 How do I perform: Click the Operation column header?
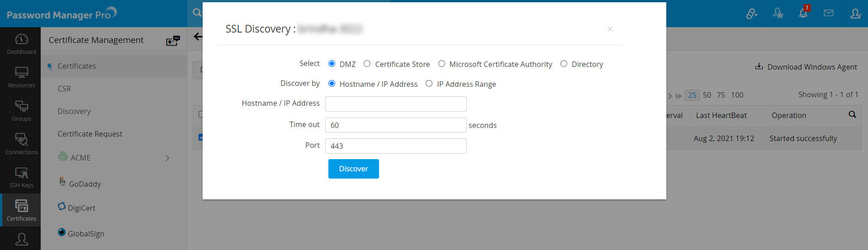tap(789, 115)
